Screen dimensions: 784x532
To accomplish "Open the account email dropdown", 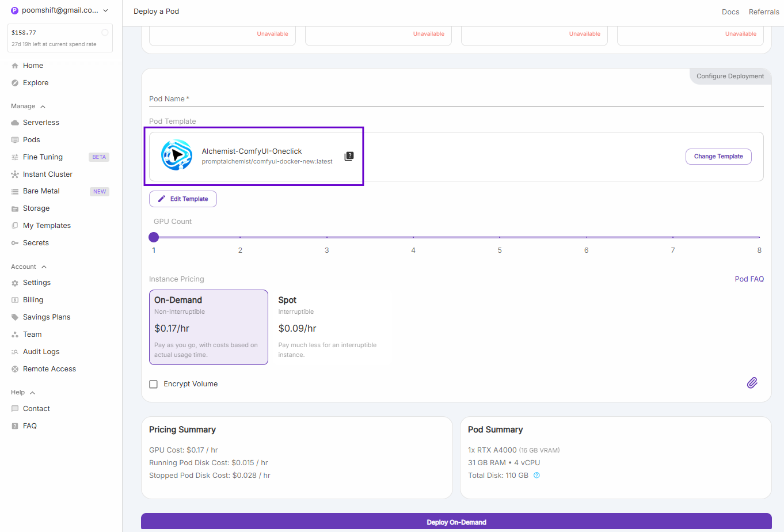I will (x=60, y=10).
